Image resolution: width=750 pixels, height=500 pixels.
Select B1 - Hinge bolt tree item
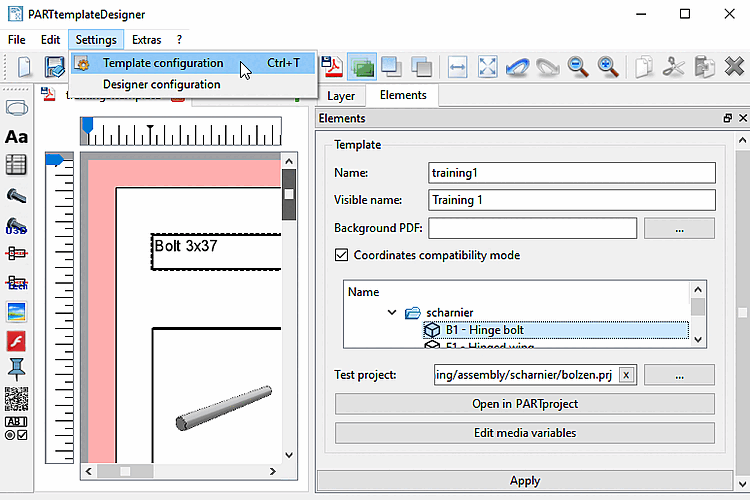point(484,330)
